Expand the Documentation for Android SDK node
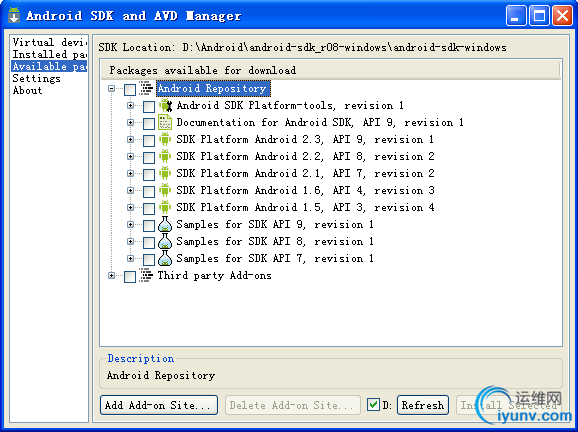Screen dimensions: 578x432 [130, 122]
